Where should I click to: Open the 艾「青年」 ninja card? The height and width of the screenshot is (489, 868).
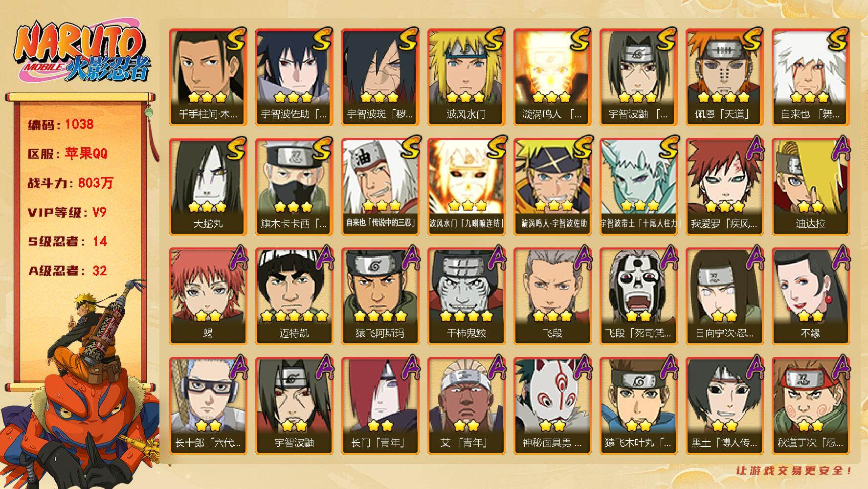pos(466,405)
